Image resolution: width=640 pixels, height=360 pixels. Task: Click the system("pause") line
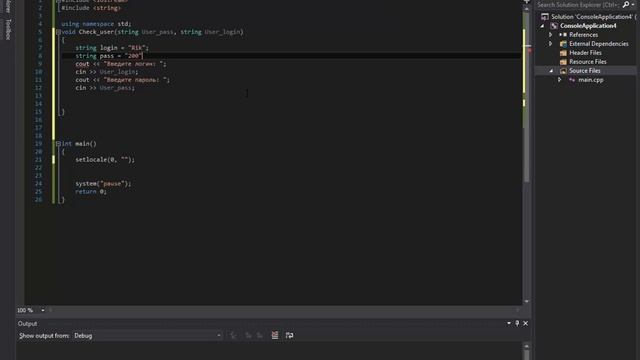pos(103,184)
